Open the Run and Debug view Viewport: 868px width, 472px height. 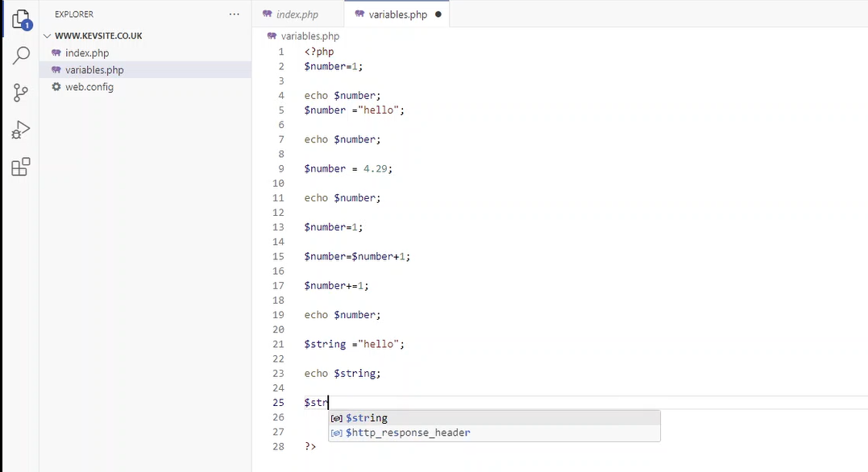click(x=20, y=130)
